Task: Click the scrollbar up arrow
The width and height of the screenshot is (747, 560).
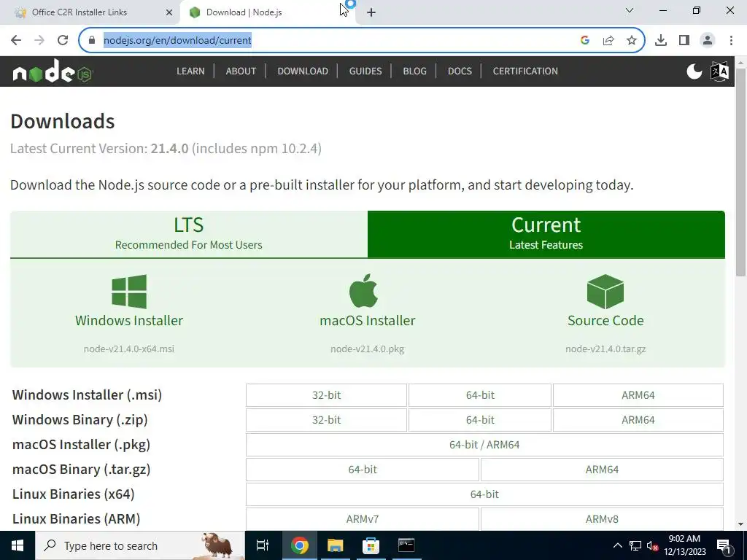Action: coord(741,63)
